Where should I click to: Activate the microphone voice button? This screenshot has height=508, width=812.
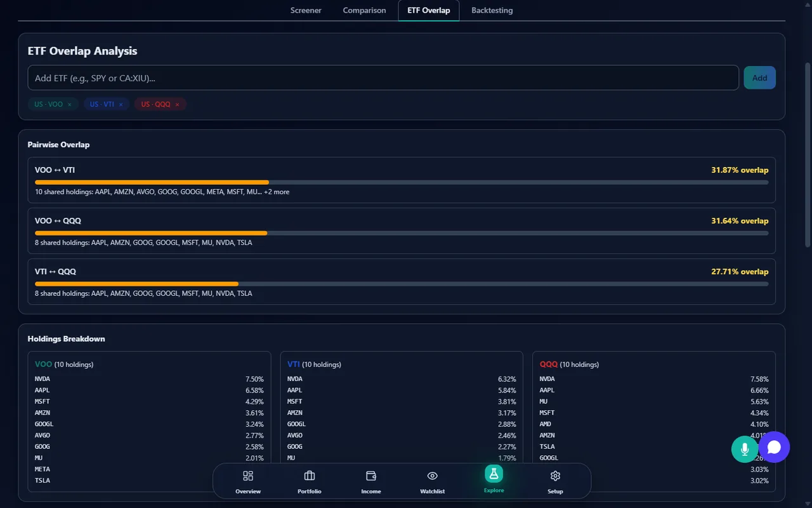point(745,449)
